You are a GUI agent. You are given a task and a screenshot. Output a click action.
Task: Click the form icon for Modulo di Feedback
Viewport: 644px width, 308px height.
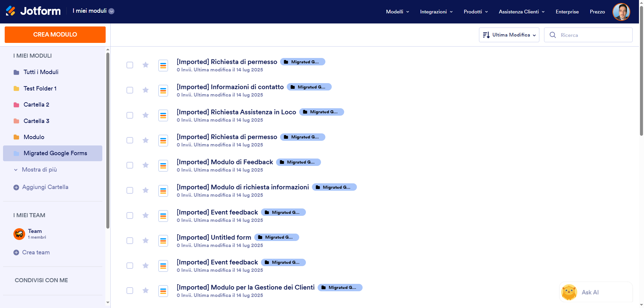[x=163, y=166]
